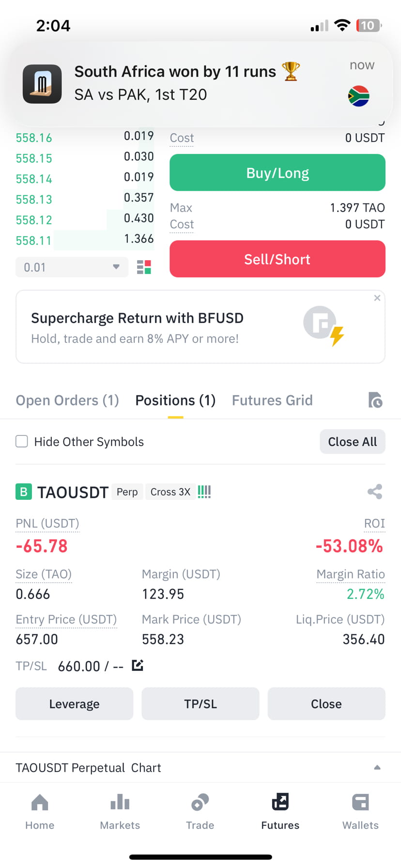
Task: Open the 0.01 price precision dropdown
Action: point(72,267)
